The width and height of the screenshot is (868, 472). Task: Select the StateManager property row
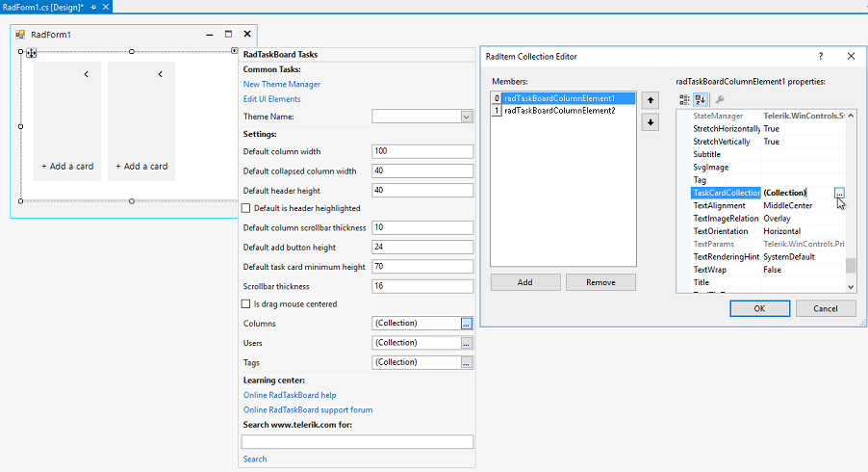coord(768,116)
